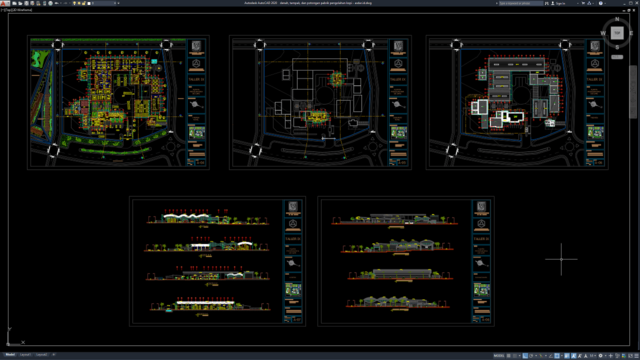Click the Open file folder icon
The height and width of the screenshot is (360, 640).
(20, 3)
